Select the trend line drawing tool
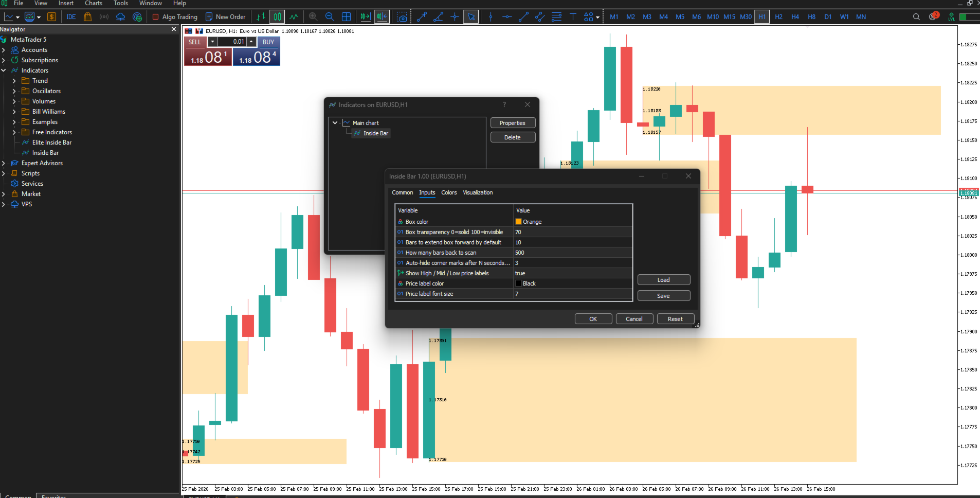The height and width of the screenshot is (498, 980). [x=523, y=17]
